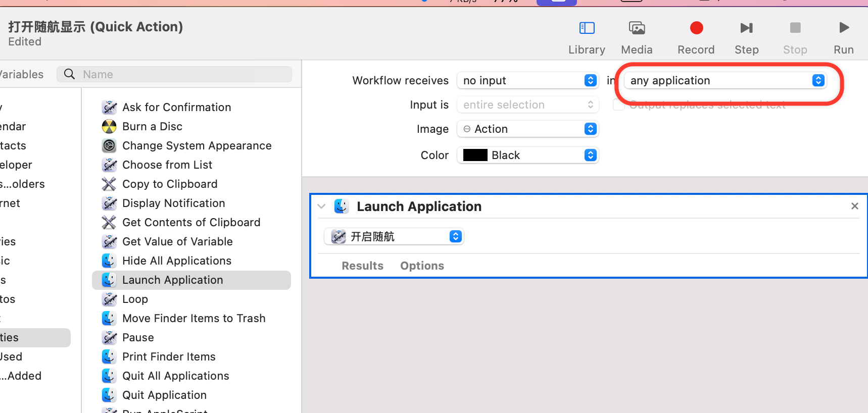
Task: Select the library category ending 'olders'
Action: tap(22, 184)
